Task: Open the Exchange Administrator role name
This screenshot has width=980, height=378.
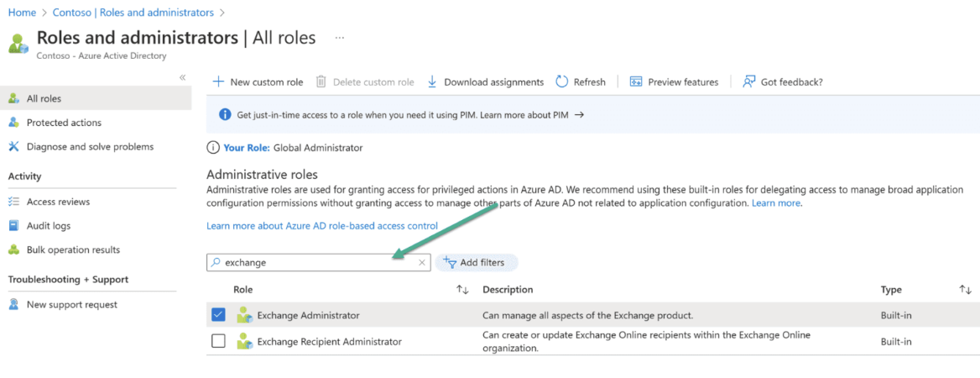Action: pyautogui.click(x=308, y=315)
